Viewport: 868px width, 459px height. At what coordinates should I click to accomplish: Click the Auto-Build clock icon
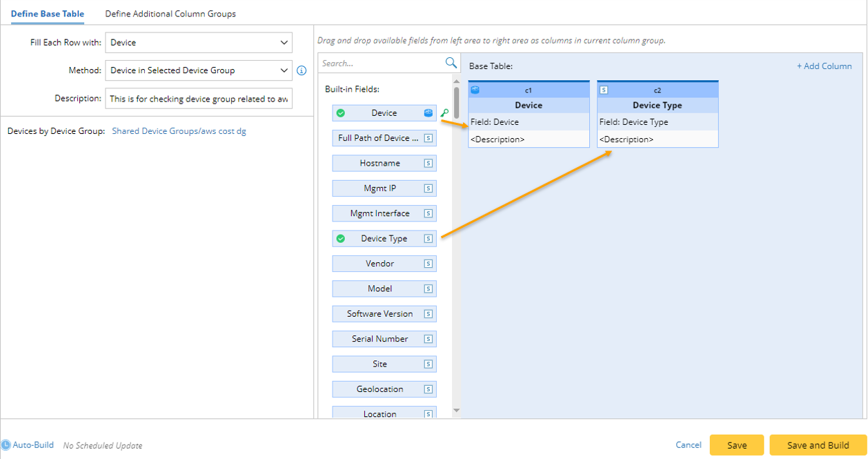tap(8, 445)
